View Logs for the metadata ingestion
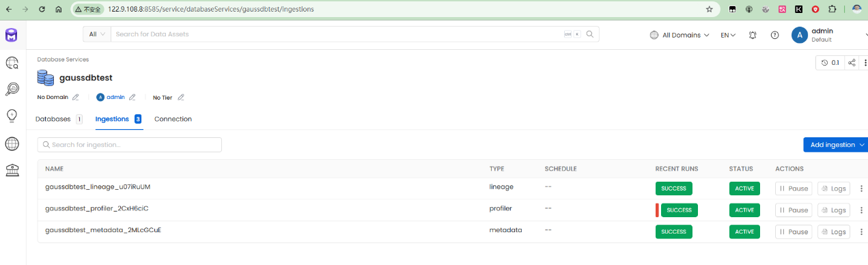This screenshot has height=265, width=868. pos(833,232)
